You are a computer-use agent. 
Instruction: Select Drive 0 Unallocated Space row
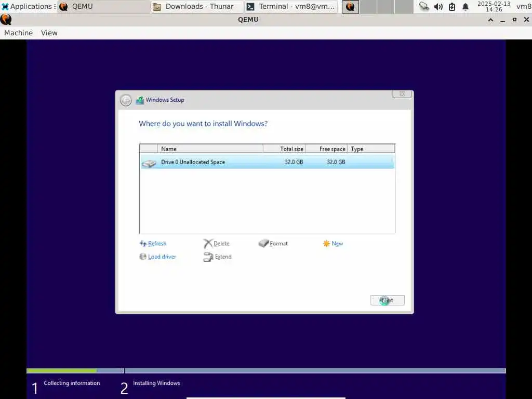(268, 162)
